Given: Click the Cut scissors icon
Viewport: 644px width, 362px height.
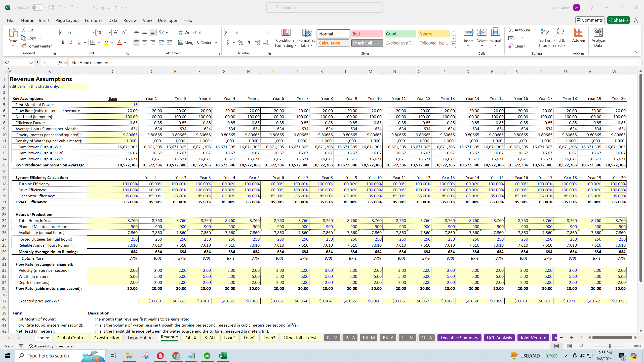Looking at the screenshot, I should click(x=24, y=30).
